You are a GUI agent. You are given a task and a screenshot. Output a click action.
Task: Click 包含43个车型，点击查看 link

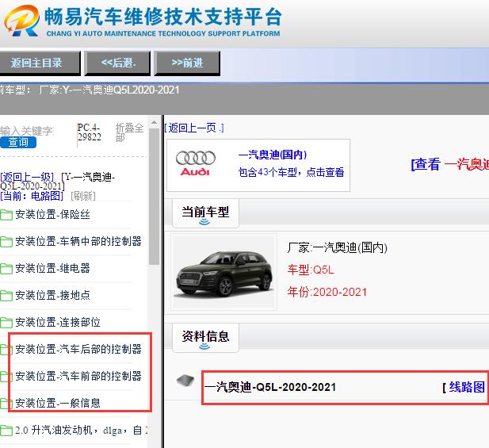point(291,172)
